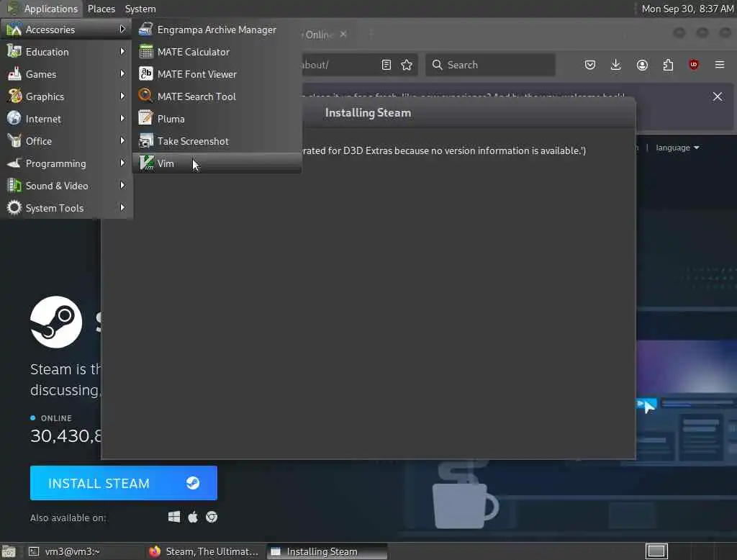
Task: Click the Take Screenshot camera icon
Action: click(145, 140)
